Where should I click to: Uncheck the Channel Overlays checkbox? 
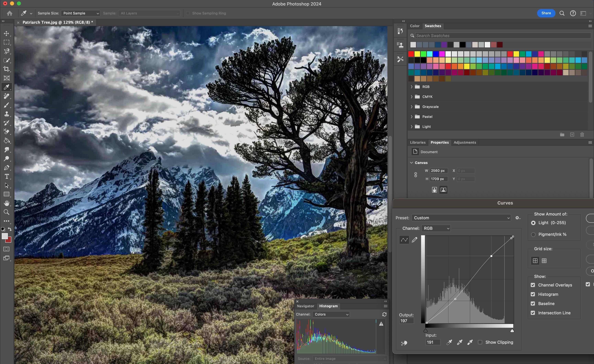pos(533,285)
